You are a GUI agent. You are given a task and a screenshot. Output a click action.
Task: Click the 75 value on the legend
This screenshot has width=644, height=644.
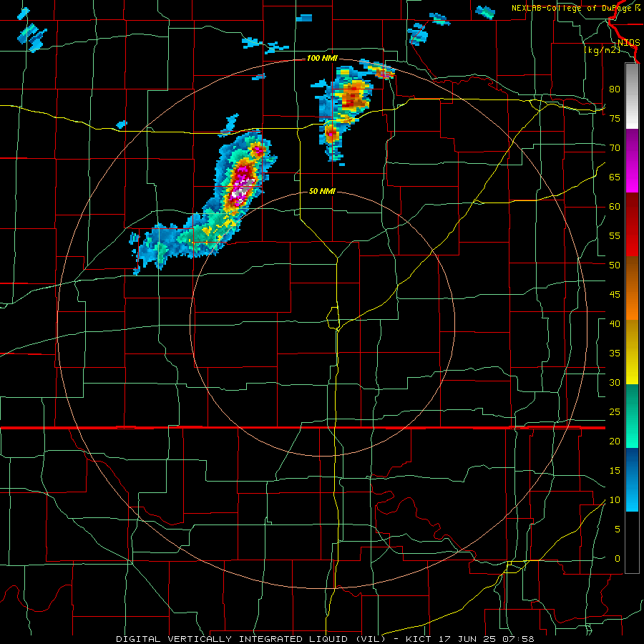click(x=615, y=118)
